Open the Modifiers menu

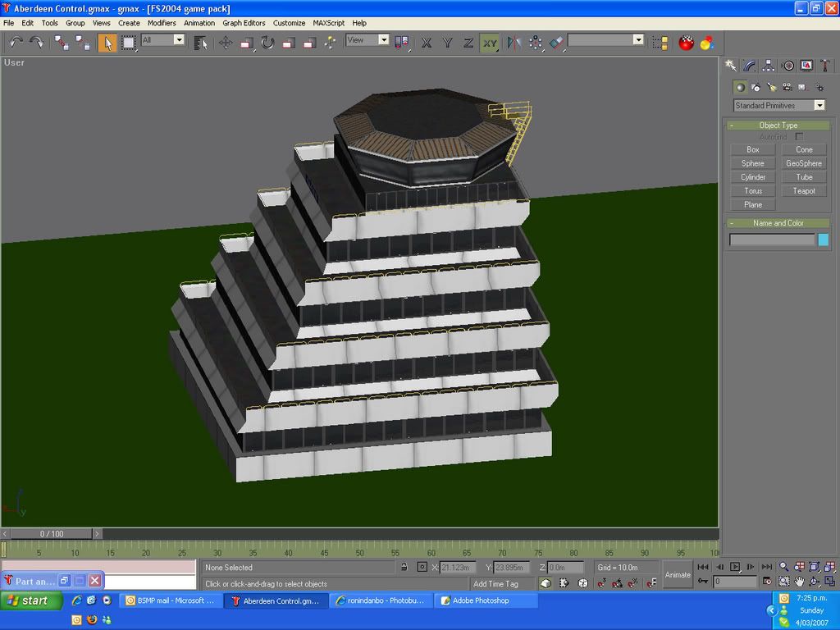(x=162, y=23)
